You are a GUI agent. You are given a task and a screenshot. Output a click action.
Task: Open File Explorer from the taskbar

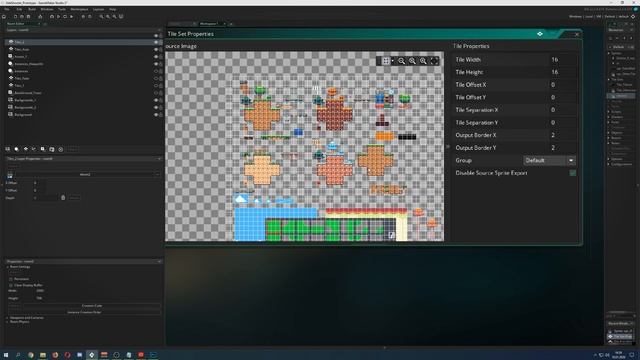point(42,355)
